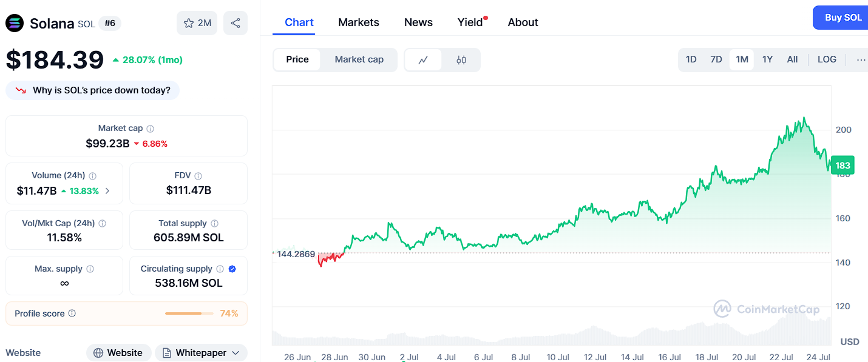The height and width of the screenshot is (362, 868).
Task: Click the Profile score progress bar
Action: [189, 313]
